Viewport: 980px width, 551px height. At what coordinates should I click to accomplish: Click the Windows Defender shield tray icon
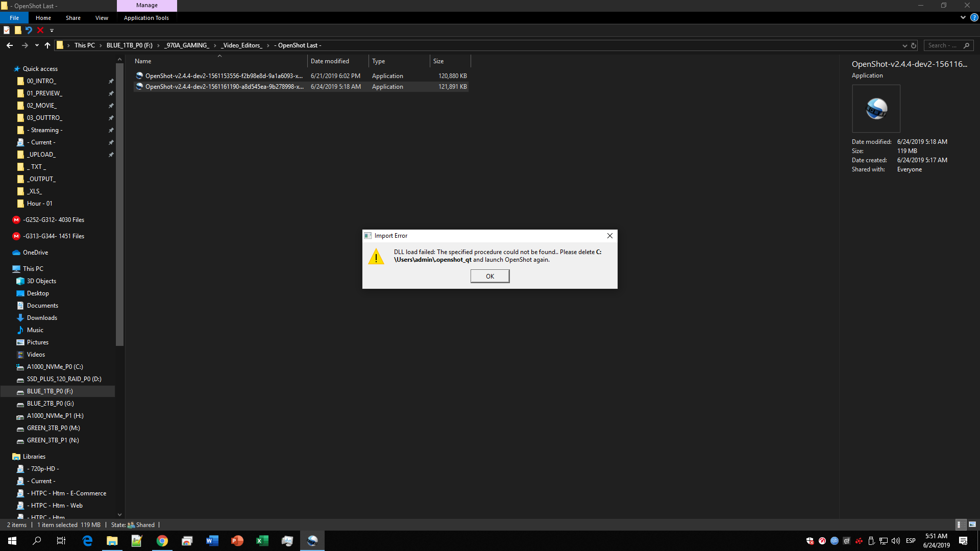[x=810, y=541]
